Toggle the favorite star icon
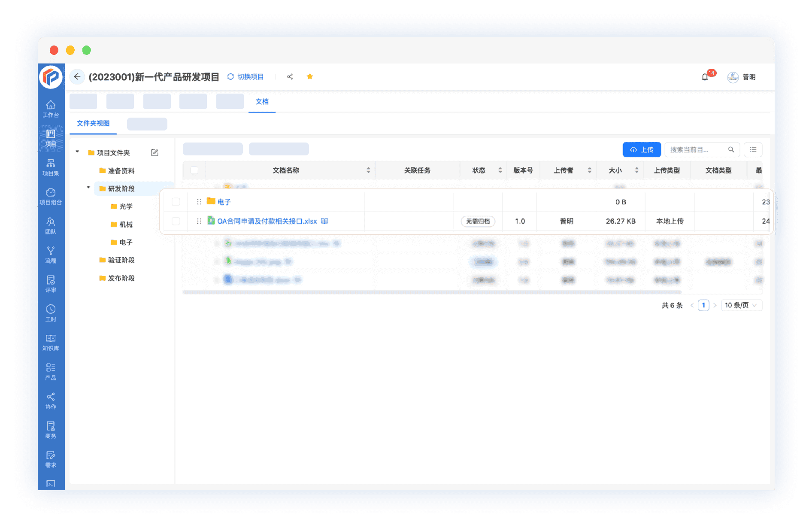 point(310,76)
